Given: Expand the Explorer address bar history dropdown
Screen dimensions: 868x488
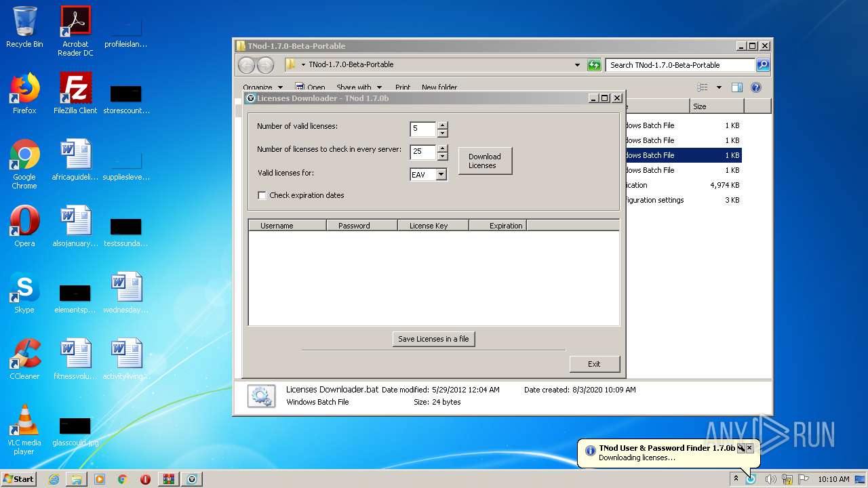Looking at the screenshot, I should [577, 65].
